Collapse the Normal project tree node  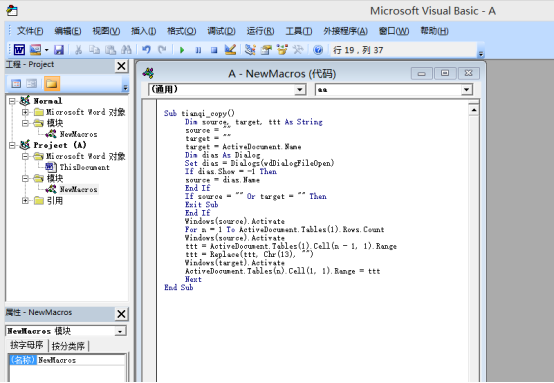pyautogui.click(x=12, y=101)
